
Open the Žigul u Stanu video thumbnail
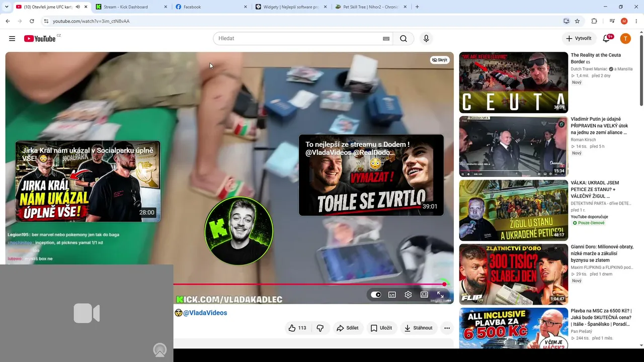pyautogui.click(x=513, y=210)
